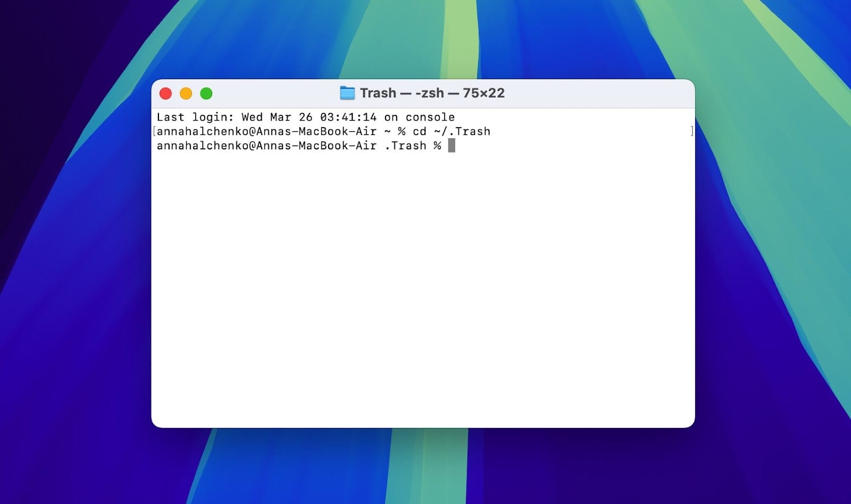Click the hostname Annas-MacBook-Air text
The height and width of the screenshot is (504, 851).
tap(319, 131)
